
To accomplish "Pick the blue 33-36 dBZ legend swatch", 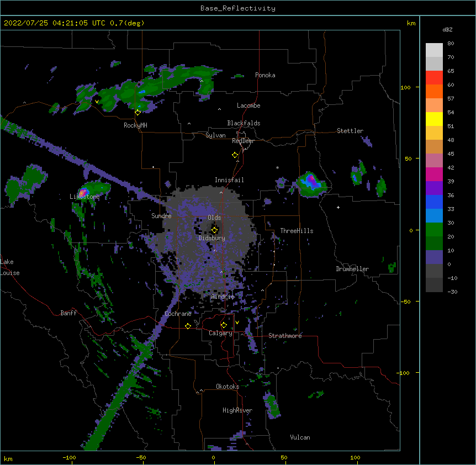I will point(434,202).
